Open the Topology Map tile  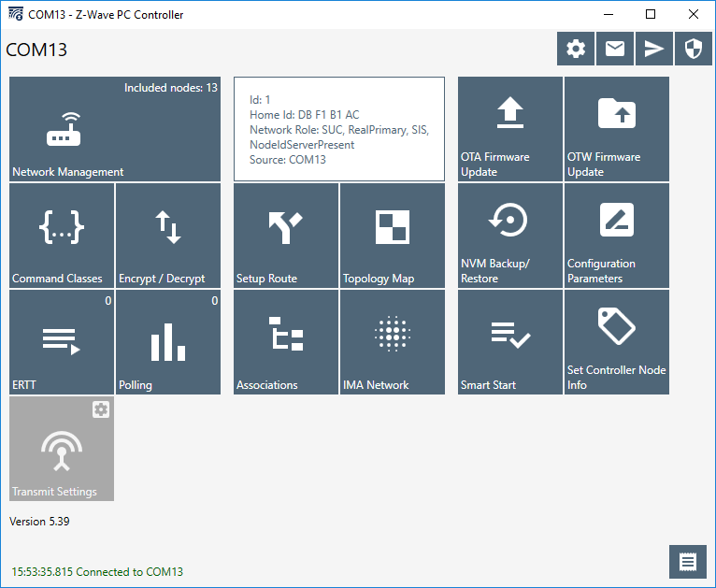click(393, 236)
